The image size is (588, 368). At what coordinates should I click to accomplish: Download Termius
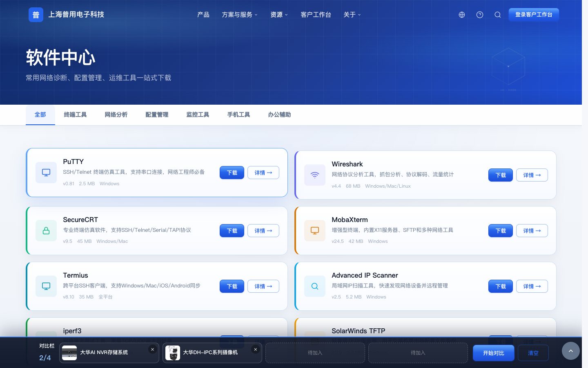click(232, 286)
